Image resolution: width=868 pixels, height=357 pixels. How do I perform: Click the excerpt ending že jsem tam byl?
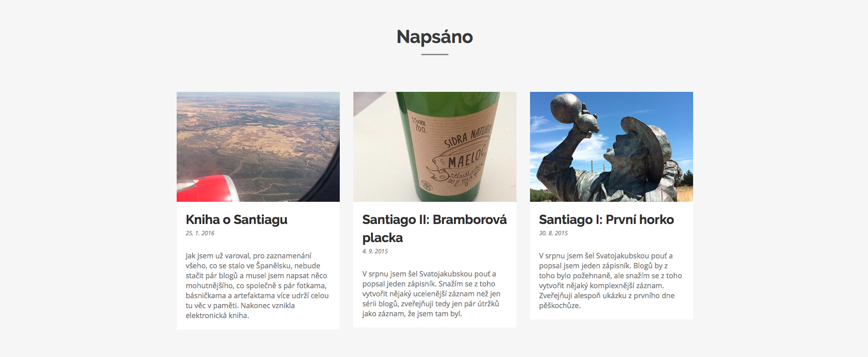[431, 294]
